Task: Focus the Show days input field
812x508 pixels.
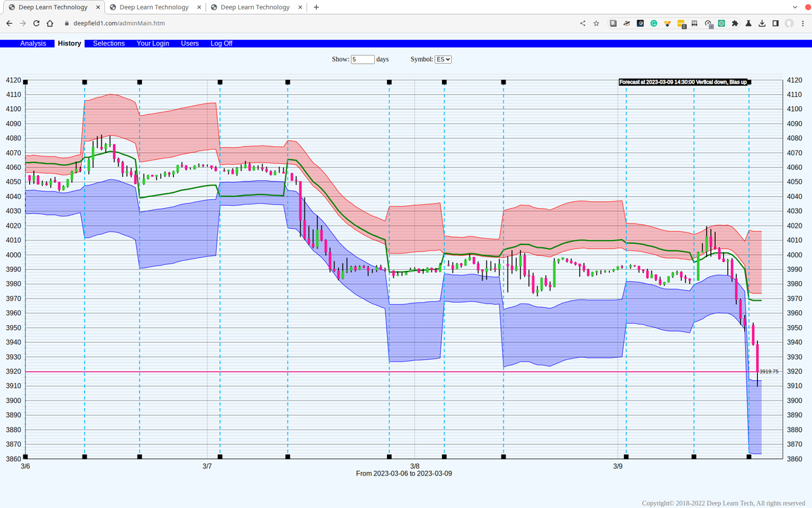Action: coord(363,60)
